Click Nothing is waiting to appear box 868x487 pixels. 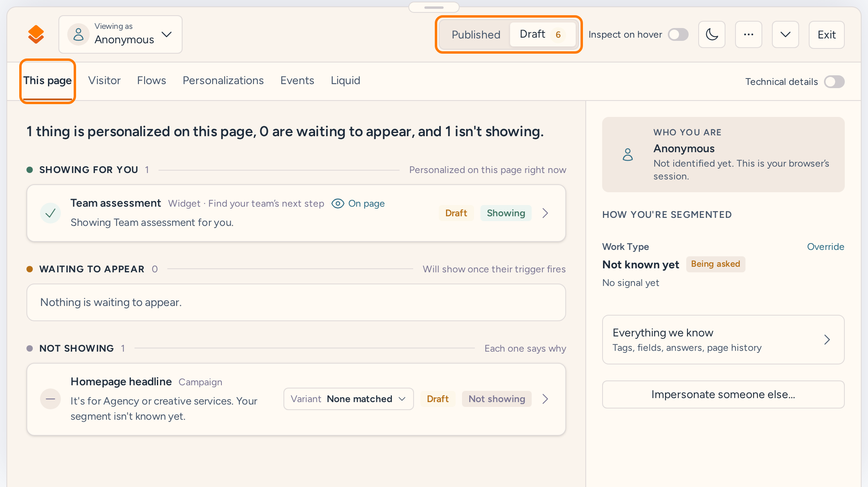pos(296,302)
